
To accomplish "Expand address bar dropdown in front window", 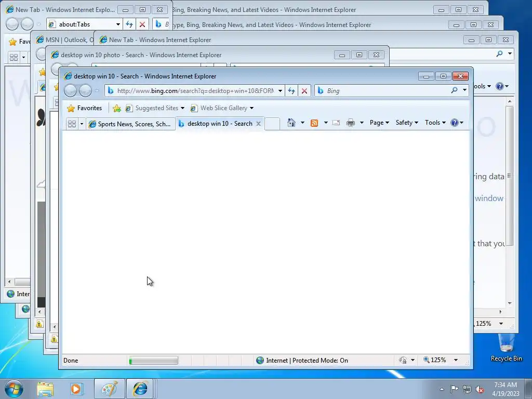I will [280, 90].
